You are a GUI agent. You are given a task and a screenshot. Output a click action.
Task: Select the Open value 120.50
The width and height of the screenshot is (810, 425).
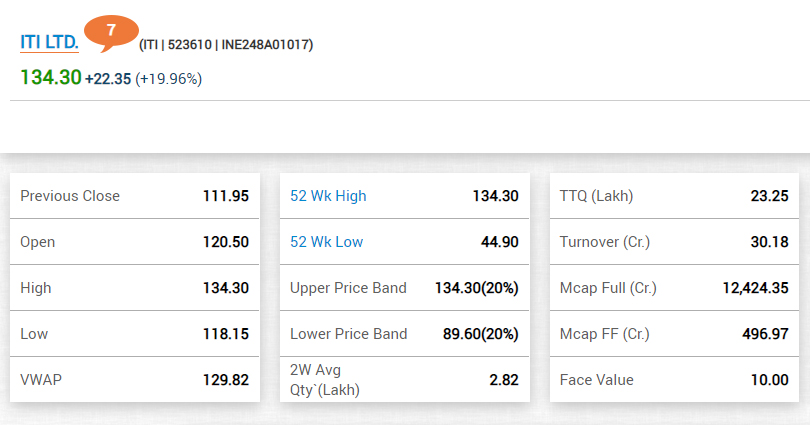click(x=226, y=242)
